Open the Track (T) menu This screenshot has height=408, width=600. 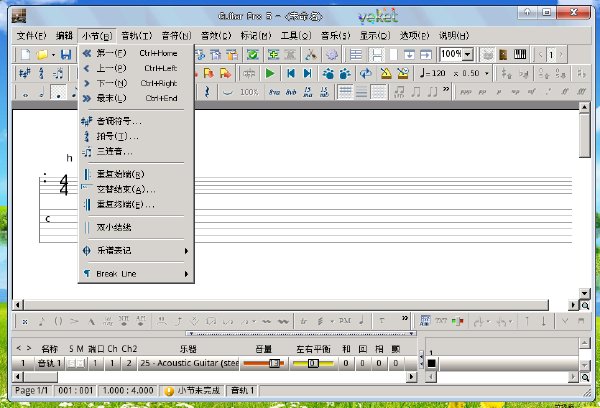(x=137, y=36)
